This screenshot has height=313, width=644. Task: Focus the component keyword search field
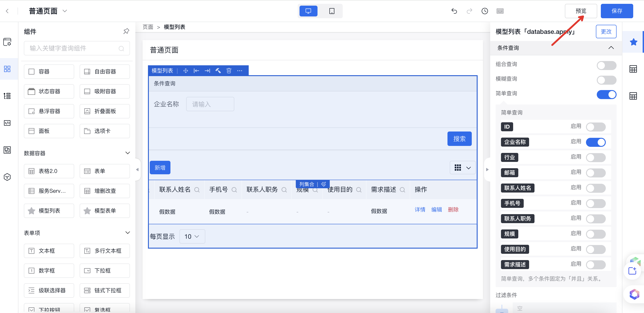pos(77,48)
